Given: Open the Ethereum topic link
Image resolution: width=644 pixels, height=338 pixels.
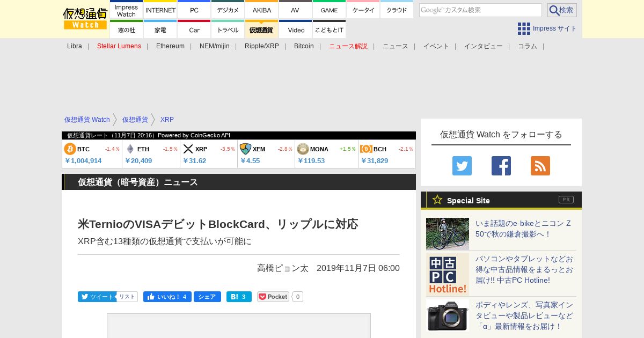Looking at the screenshot, I should pos(170,46).
